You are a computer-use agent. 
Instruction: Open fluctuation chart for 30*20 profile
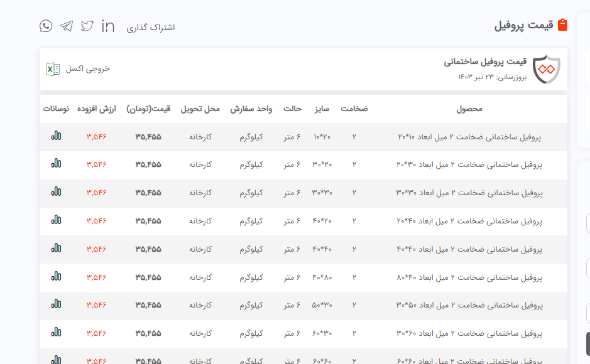pos(57,164)
